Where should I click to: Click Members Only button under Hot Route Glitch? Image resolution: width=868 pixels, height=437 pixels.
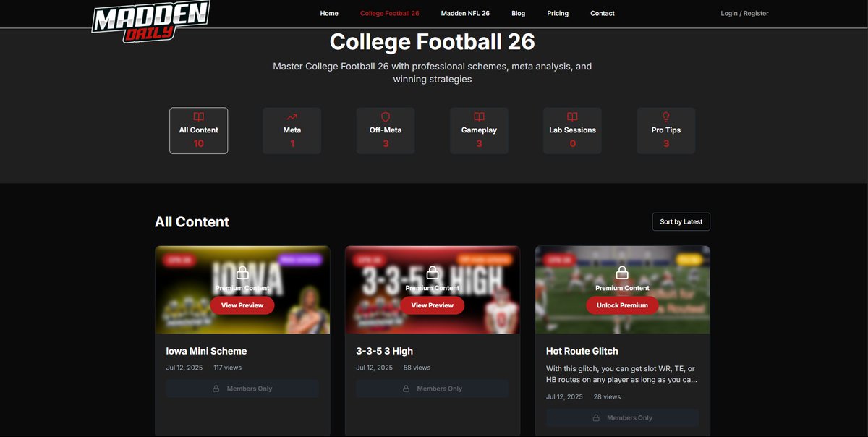(x=622, y=417)
